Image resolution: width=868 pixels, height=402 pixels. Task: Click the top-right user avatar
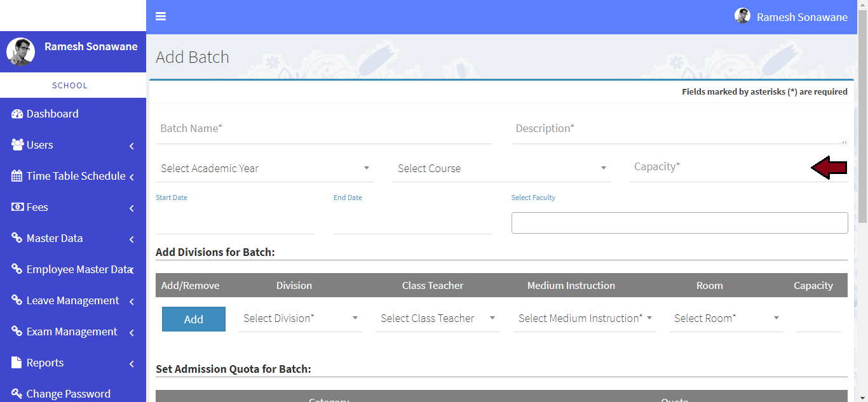(x=742, y=17)
